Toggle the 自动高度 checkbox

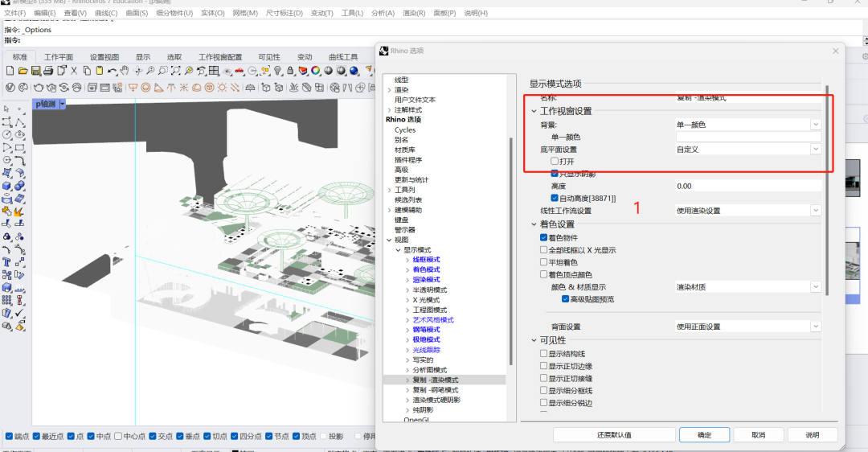click(554, 198)
